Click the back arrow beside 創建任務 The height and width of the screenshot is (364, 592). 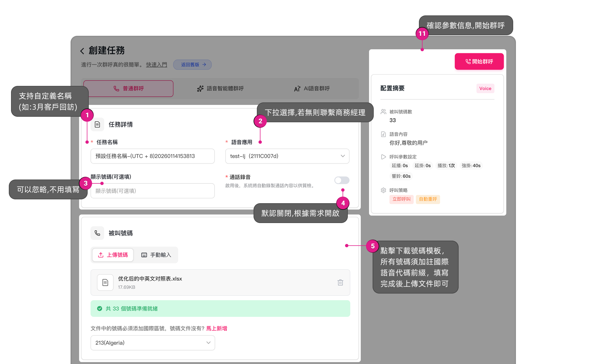tap(82, 51)
